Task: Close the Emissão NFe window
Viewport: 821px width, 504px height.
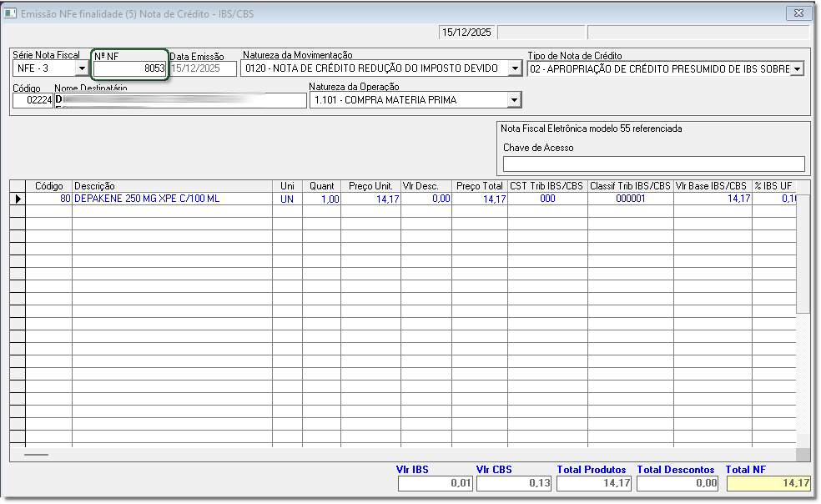Action: 799,13
